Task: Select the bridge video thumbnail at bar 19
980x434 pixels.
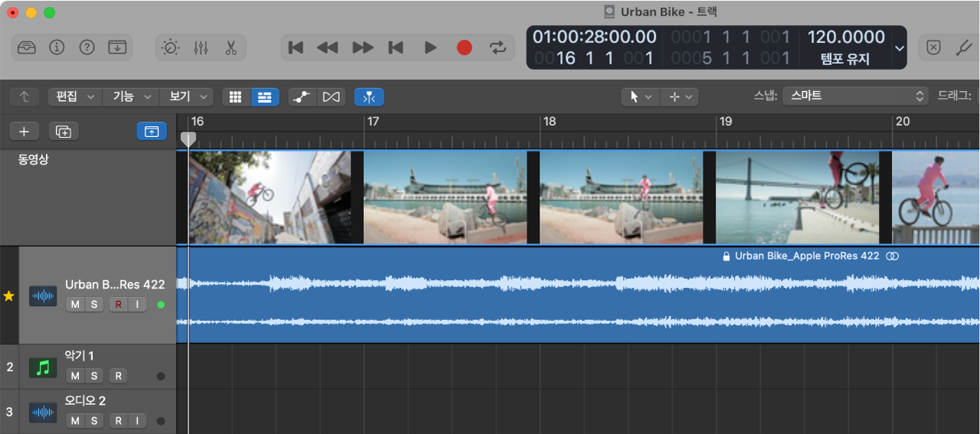Action: click(797, 197)
